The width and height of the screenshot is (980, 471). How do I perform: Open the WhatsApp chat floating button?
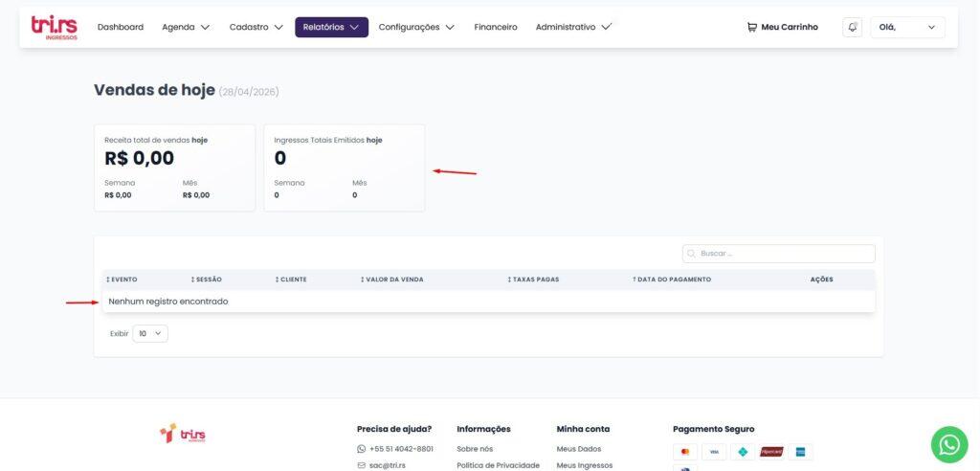pos(949,445)
